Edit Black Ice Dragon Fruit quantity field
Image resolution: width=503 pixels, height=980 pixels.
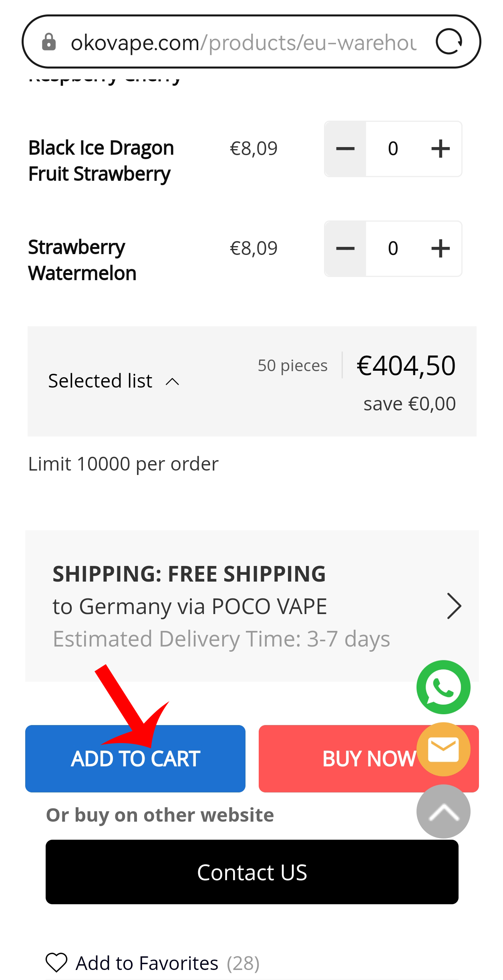(393, 149)
